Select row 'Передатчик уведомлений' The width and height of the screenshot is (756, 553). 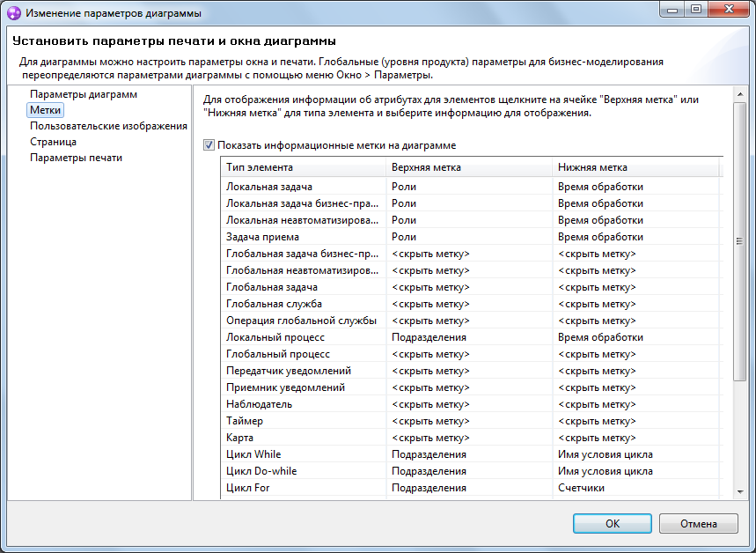[x=470, y=371]
